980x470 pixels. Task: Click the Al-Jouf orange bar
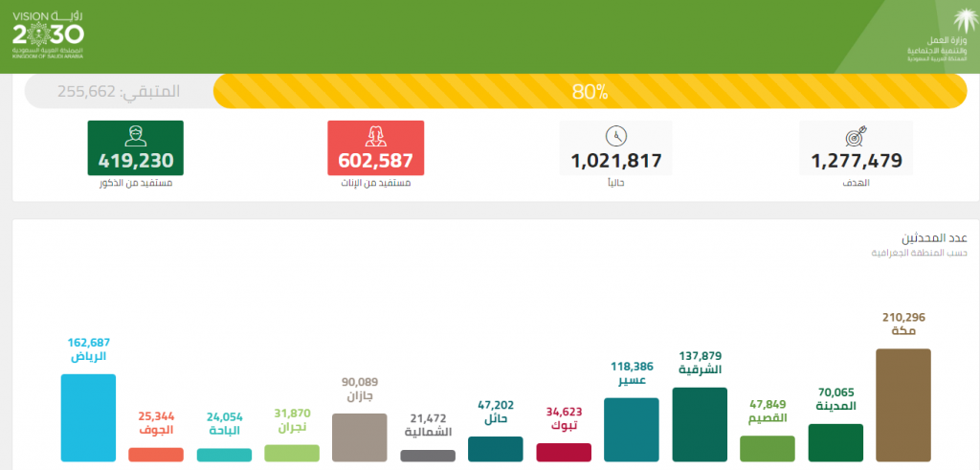click(x=156, y=455)
